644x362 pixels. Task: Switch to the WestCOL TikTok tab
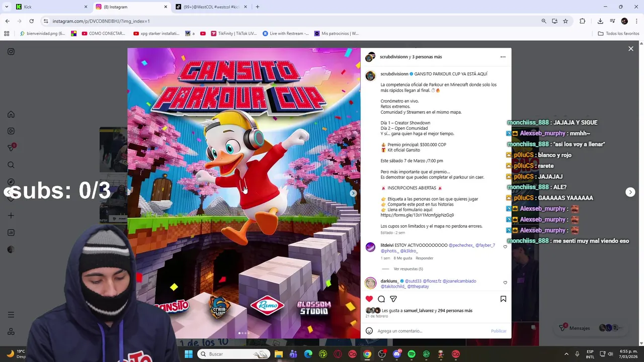211,7
